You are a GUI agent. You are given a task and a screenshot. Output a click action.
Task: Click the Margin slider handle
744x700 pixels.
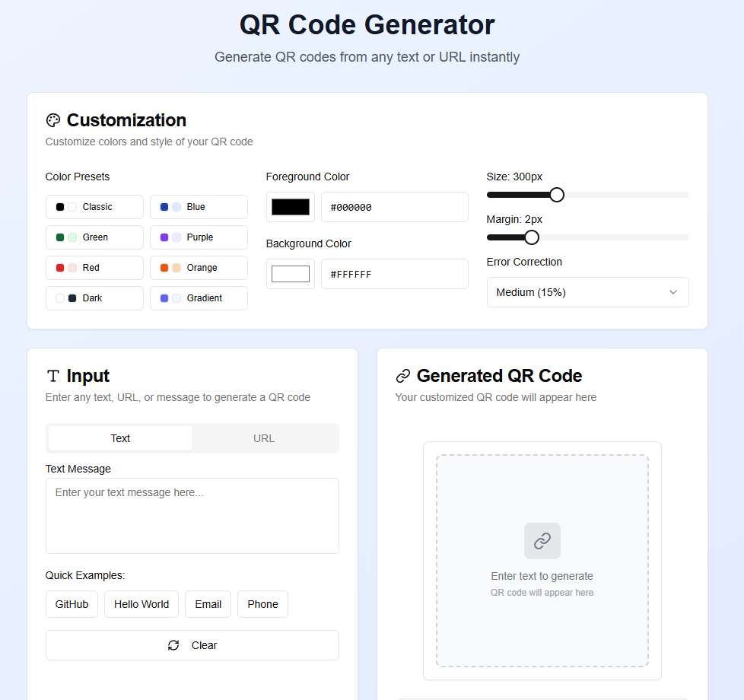(532, 237)
